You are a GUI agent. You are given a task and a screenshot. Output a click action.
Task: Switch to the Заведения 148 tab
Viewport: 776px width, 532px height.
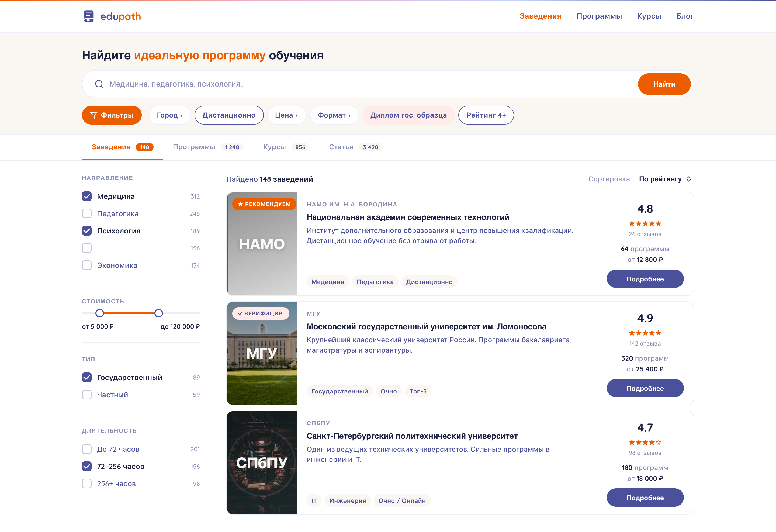coord(123,147)
